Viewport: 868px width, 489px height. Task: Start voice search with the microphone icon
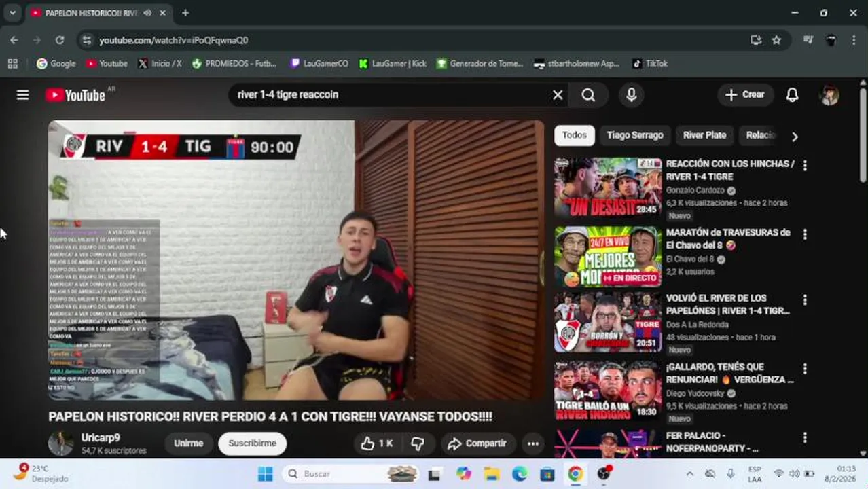tap(631, 95)
